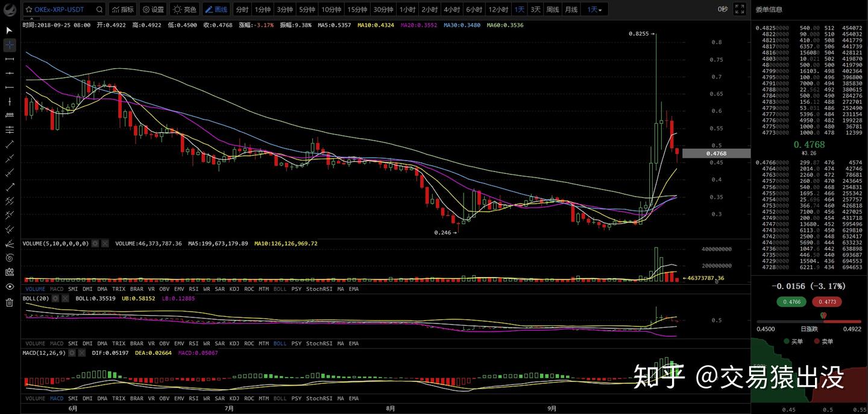868x414 pixels.
Task: Switch MACD panel to PSY indicator
Action: [x=296, y=398]
